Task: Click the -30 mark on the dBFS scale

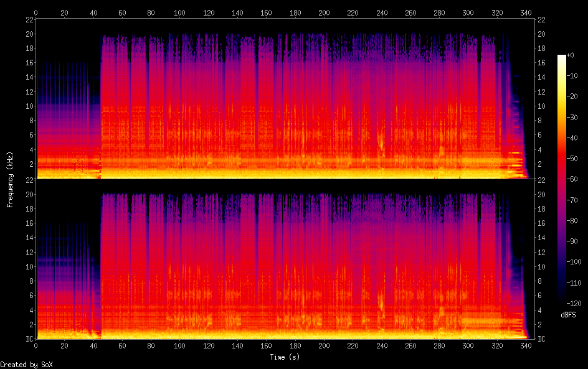Action: [x=574, y=118]
